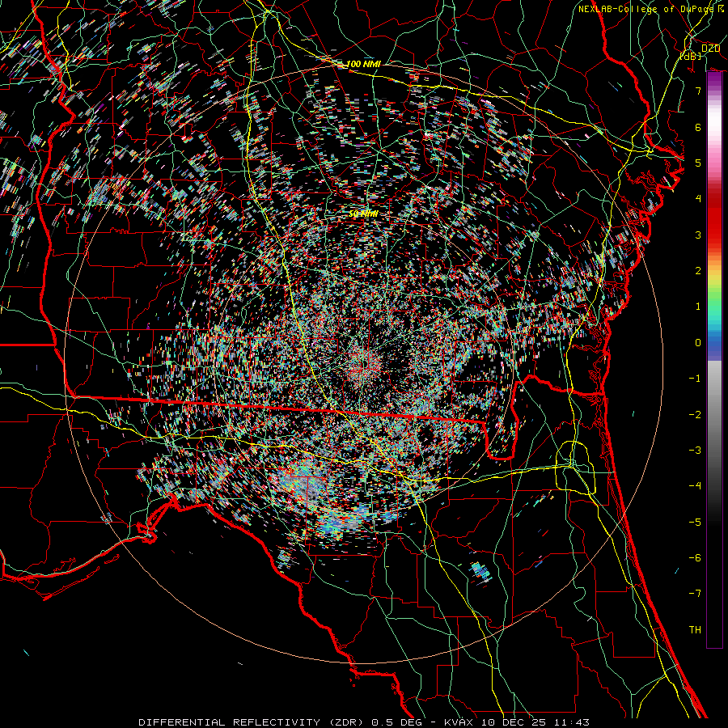Click the -1 dB label on color scale
The image size is (728, 728).
(695, 379)
